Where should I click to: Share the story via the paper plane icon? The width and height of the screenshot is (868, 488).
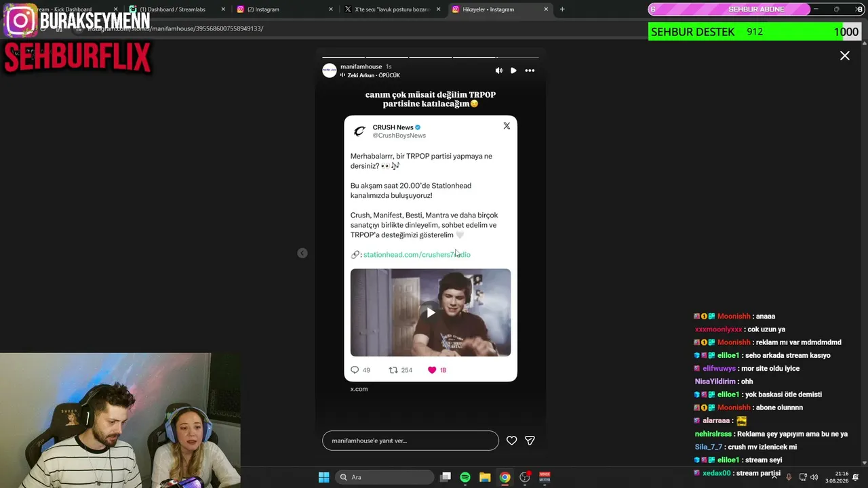[530, 441]
